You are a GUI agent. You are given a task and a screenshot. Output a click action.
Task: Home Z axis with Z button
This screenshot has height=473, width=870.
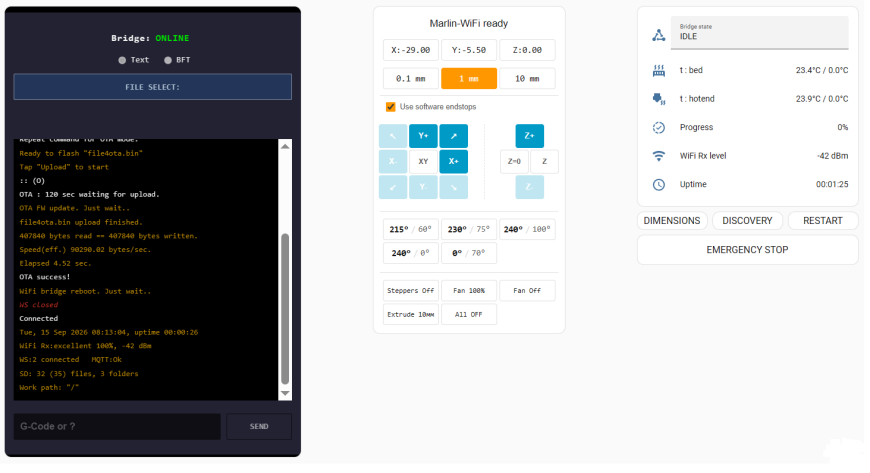pos(545,162)
